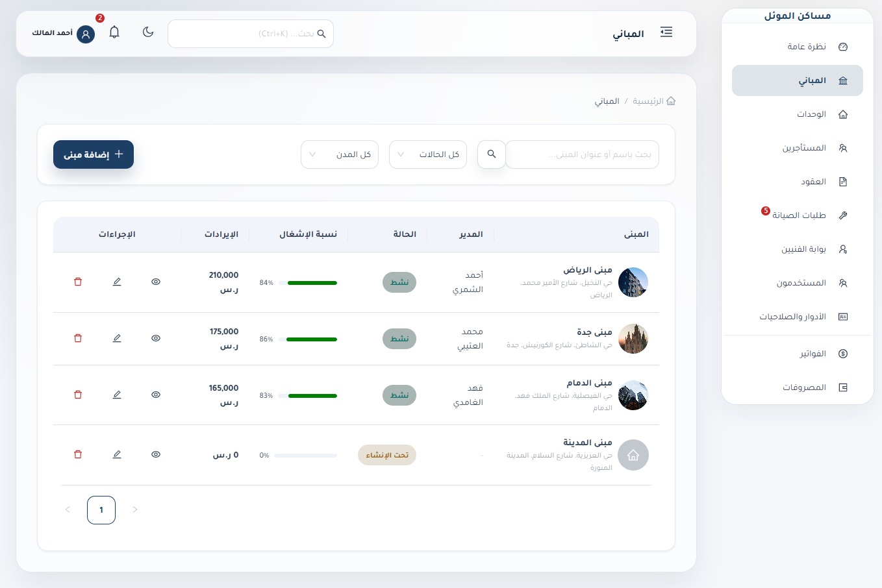Focus the building name or address search box
This screenshot has height=588, width=882.
coord(583,154)
